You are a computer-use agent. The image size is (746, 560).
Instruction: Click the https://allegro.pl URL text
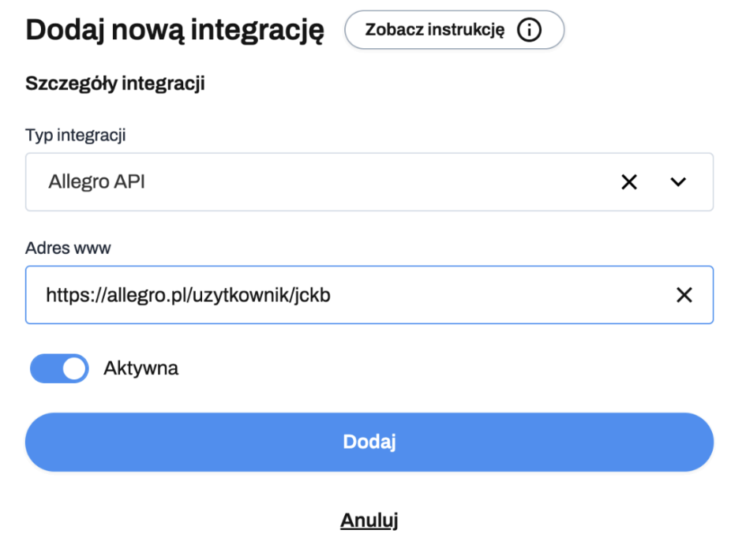[x=193, y=295]
